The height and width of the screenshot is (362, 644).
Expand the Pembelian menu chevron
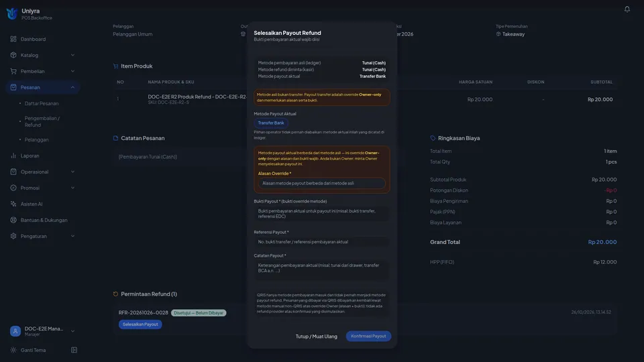[x=72, y=71]
